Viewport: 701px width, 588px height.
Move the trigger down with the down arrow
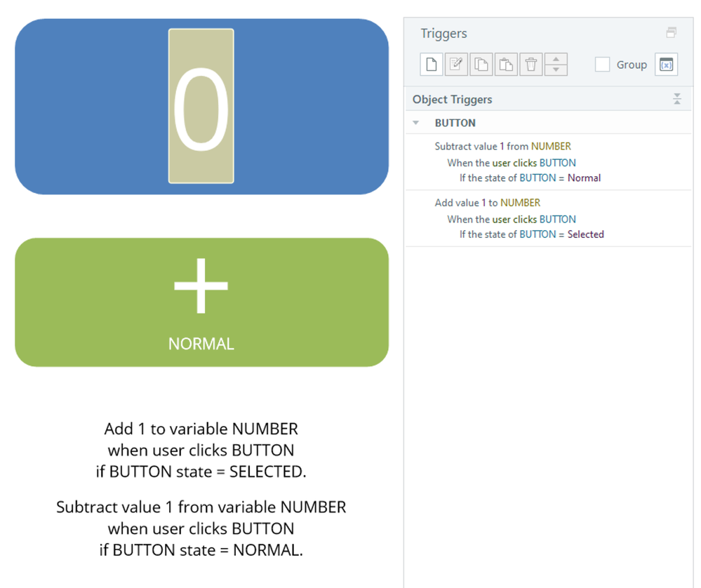[x=556, y=69]
